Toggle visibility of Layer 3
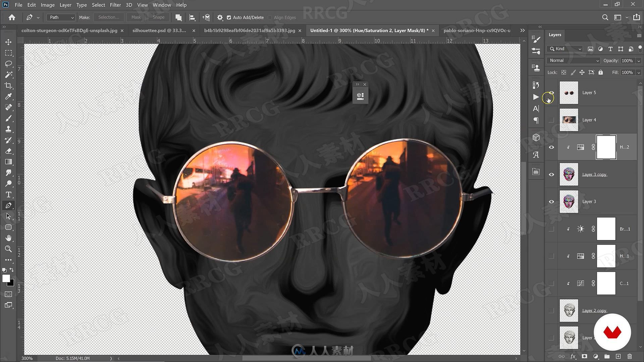 [x=551, y=201]
